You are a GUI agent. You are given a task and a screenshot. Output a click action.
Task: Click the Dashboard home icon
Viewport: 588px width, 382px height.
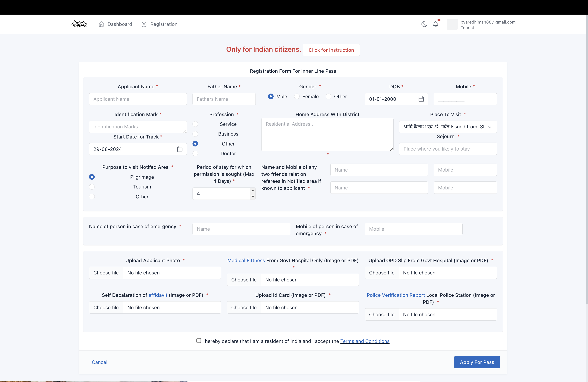(101, 24)
